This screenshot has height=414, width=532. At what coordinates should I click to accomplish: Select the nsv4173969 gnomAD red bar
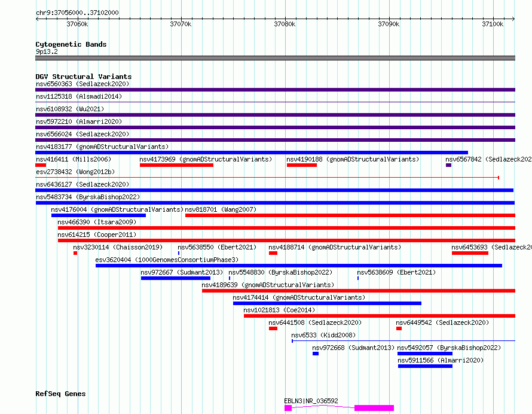(176, 165)
